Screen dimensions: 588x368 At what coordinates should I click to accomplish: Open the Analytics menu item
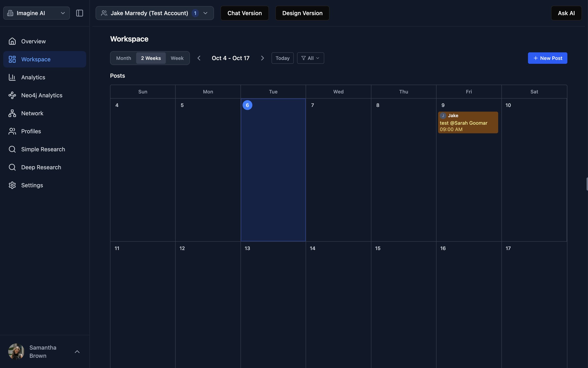point(45,77)
